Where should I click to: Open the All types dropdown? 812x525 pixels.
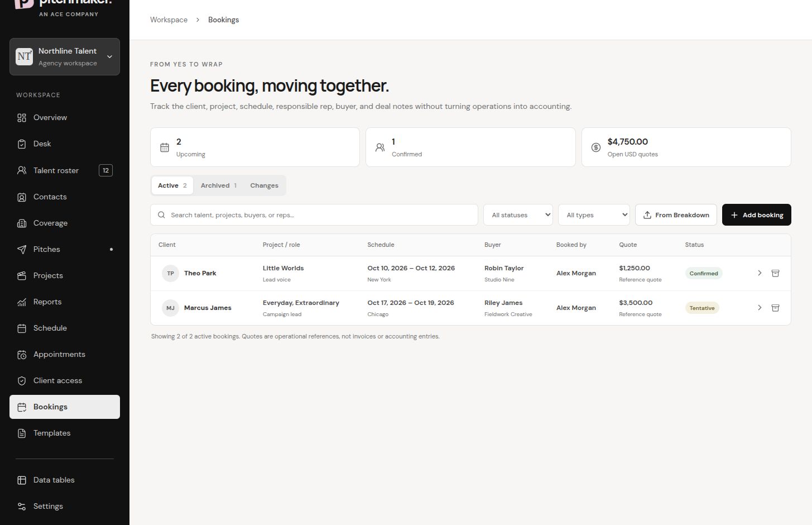click(x=594, y=215)
